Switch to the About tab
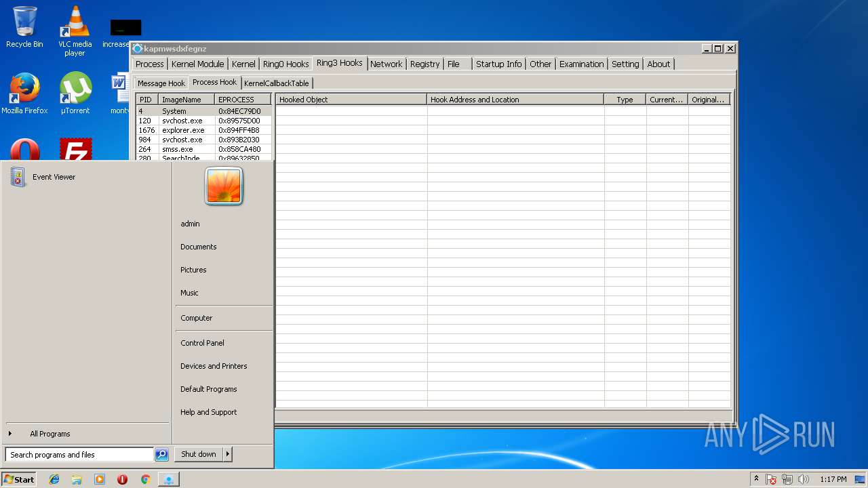This screenshot has height=488, width=868. tap(658, 64)
